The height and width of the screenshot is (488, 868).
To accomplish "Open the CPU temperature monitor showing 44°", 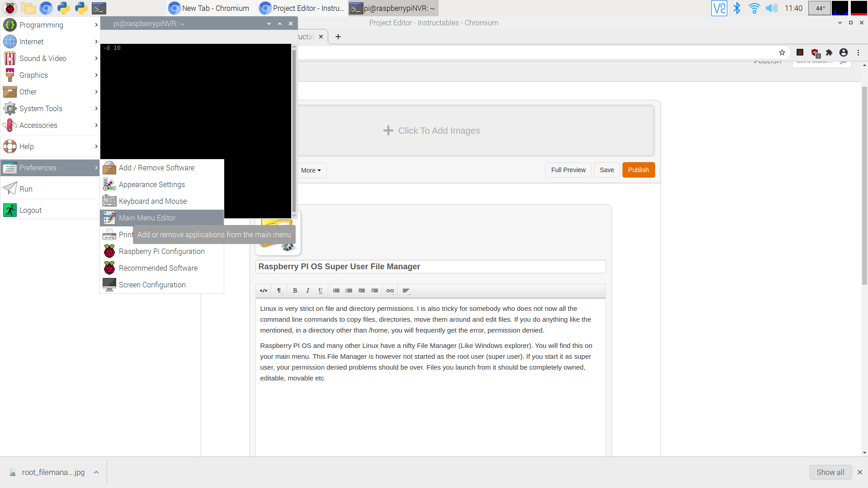I will pyautogui.click(x=820, y=8).
